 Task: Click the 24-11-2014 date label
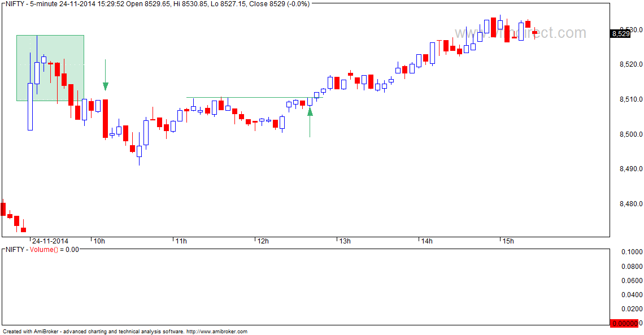click(50, 241)
